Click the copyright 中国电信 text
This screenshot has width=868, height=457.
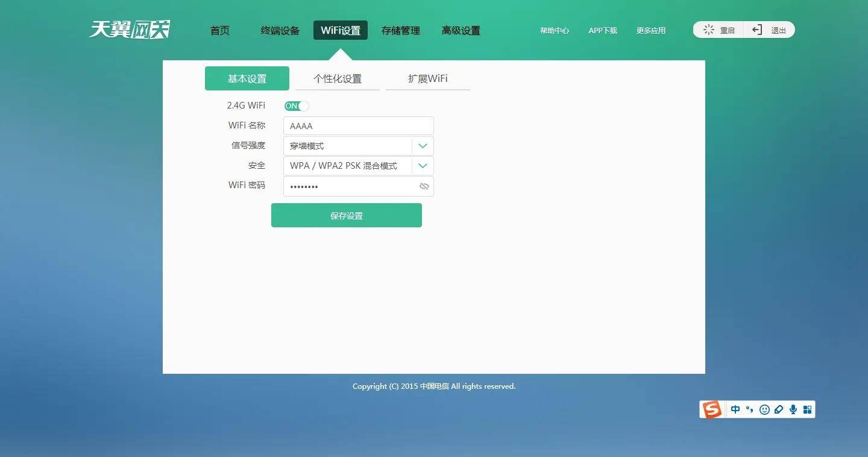pos(435,386)
